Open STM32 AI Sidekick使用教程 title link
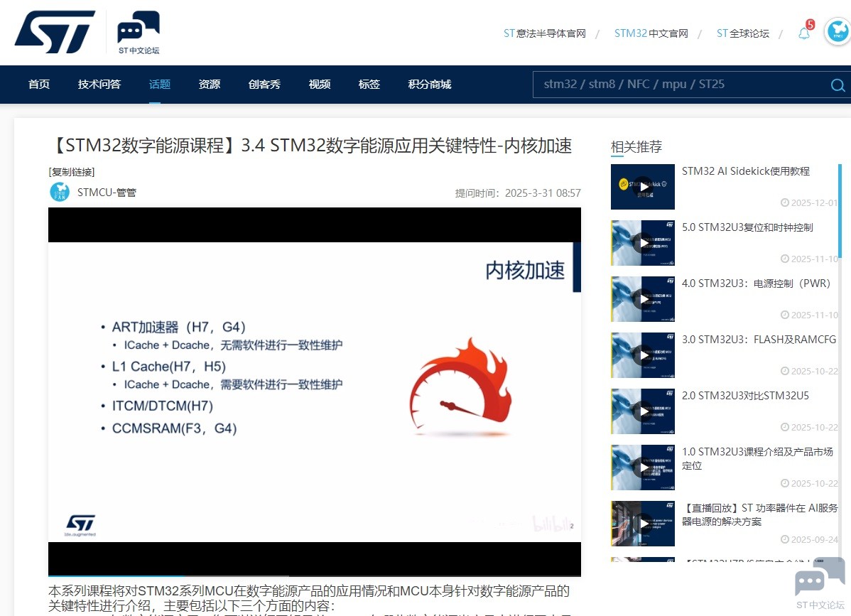 746,171
